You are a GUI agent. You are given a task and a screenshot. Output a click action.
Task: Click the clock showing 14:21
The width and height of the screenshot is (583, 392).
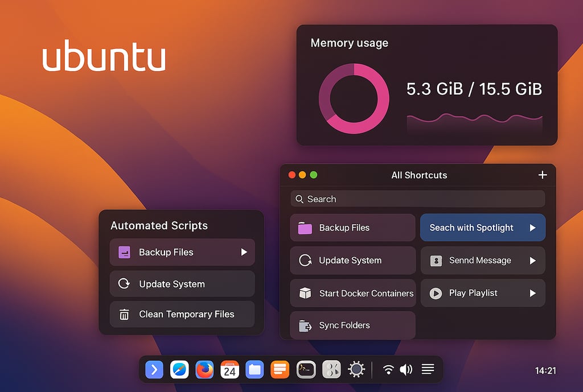[x=545, y=370]
